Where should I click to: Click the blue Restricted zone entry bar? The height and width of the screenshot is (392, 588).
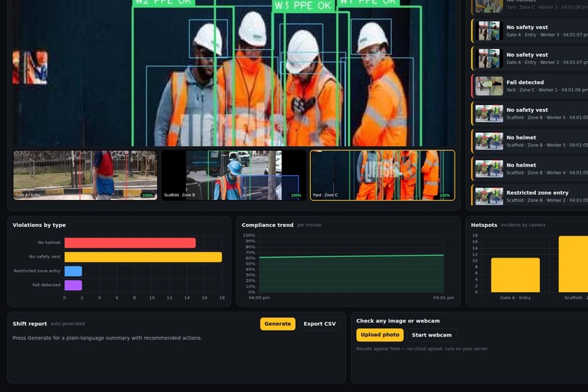click(73, 271)
